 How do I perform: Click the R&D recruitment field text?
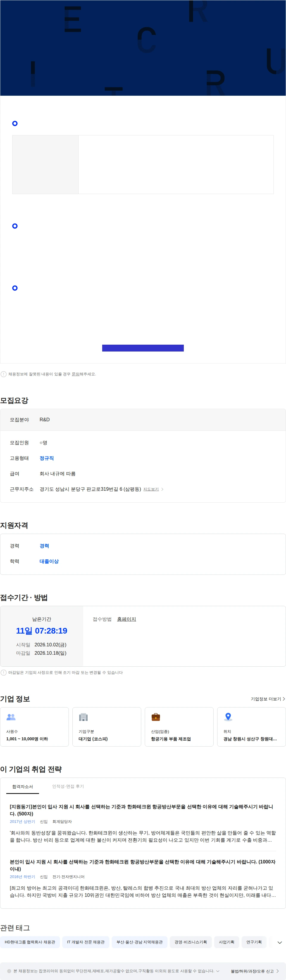pyautogui.click(x=44, y=419)
